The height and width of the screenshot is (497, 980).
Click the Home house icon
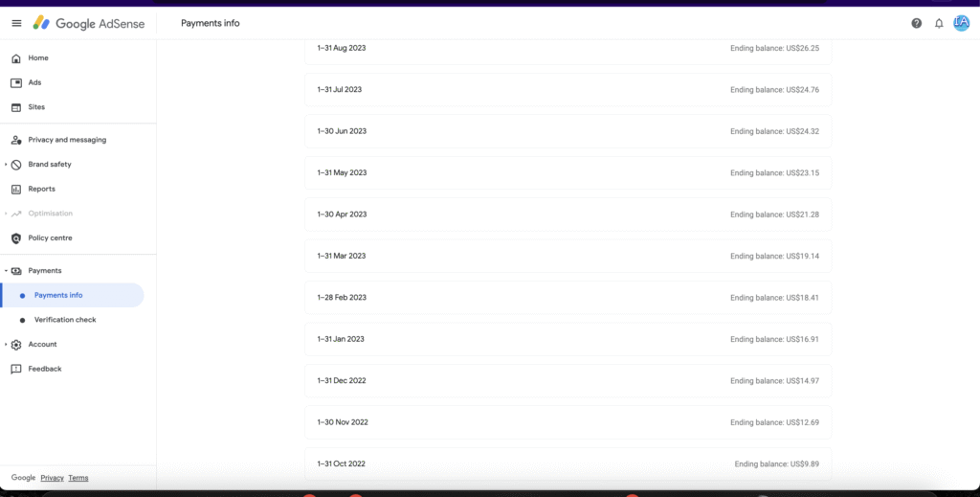pos(16,58)
